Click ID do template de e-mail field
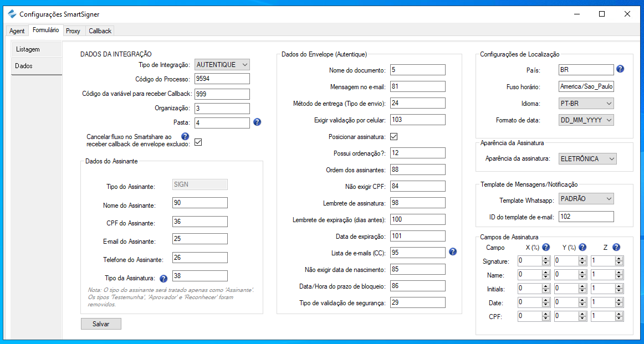The image size is (644, 344). coord(586,217)
